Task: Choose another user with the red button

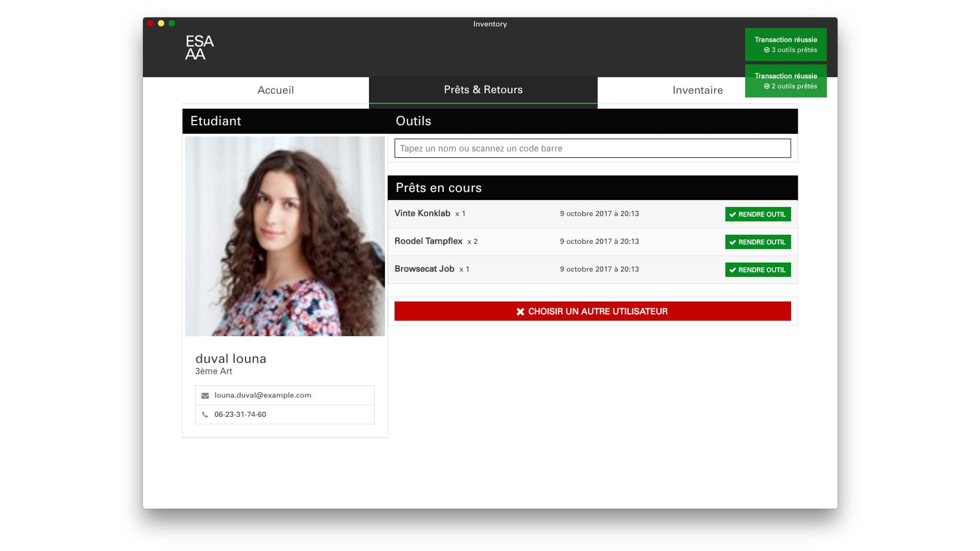Action: [593, 311]
